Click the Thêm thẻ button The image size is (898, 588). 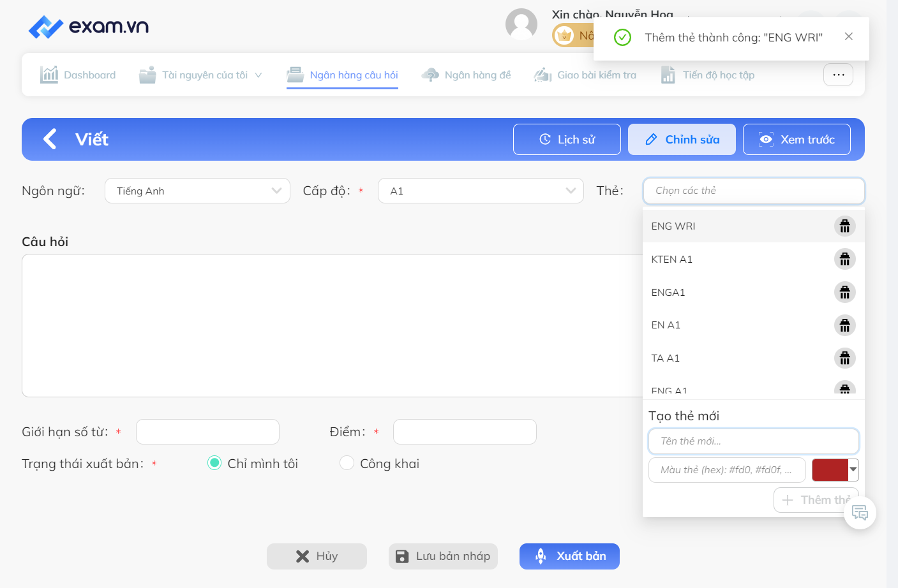point(816,500)
